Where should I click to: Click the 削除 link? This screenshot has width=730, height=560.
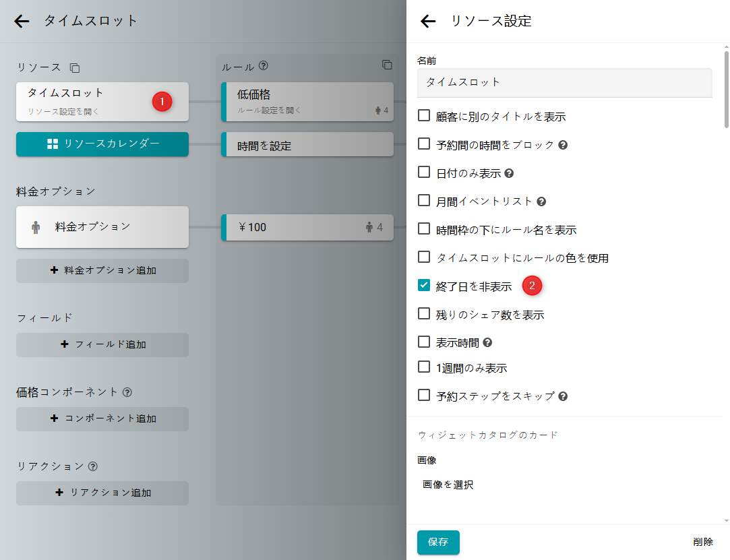coord(702,542)
